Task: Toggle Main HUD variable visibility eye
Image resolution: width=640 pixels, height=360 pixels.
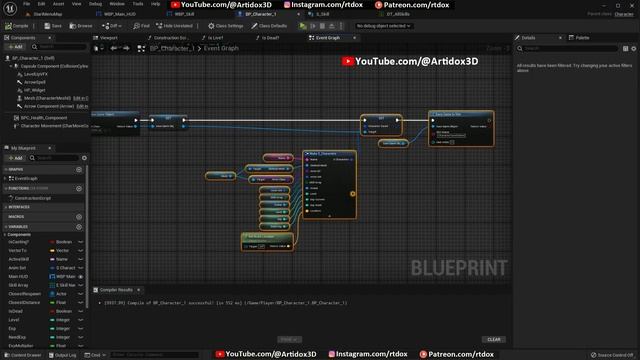Action: (80, 277)
